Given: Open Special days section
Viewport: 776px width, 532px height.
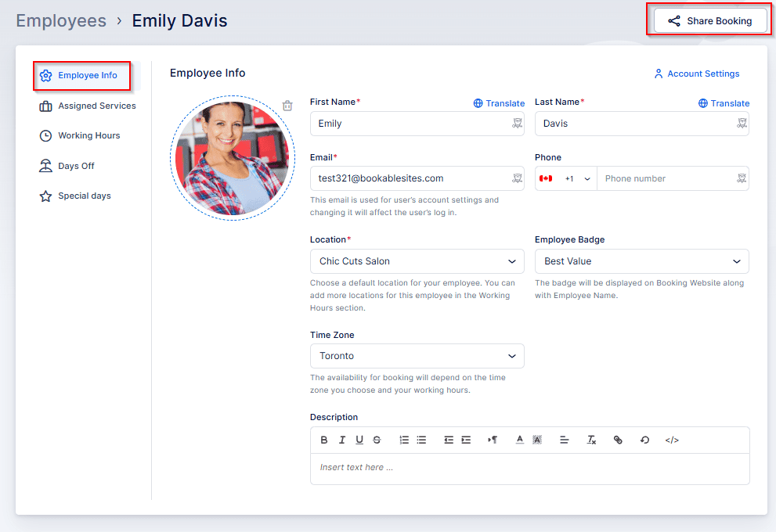Looking at the screenshot, I should [74, 196].
